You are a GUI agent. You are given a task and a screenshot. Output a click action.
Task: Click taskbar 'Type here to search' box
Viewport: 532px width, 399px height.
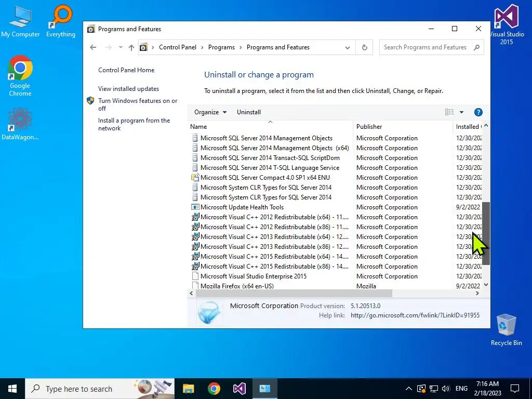pos(100,389)
